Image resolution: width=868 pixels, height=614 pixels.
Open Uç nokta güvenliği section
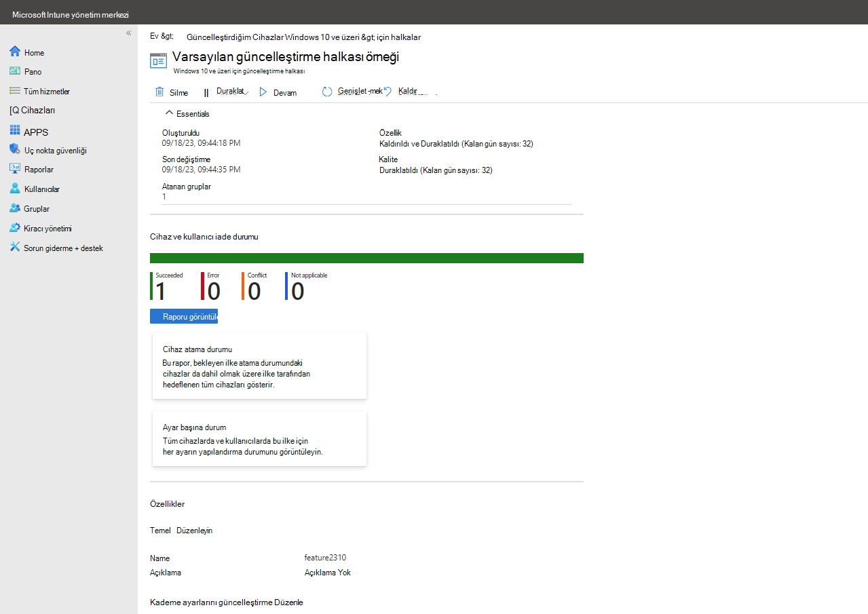coord(56,151)
